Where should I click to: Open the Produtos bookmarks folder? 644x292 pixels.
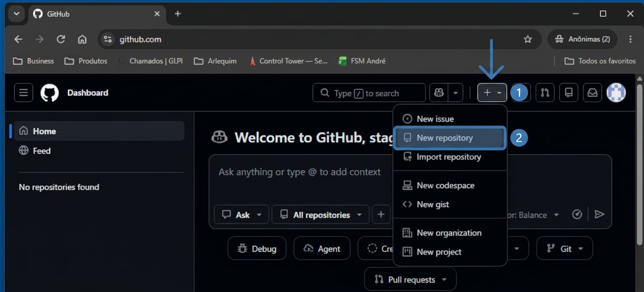click(86, 61)
